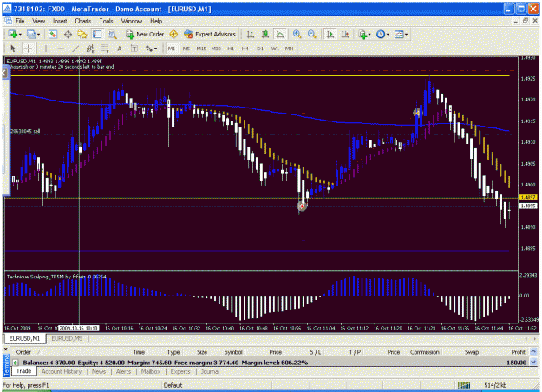This screenshot has width=542, height=392.
Task: Select the vertical line tool
Action: (x=46, y=49)
